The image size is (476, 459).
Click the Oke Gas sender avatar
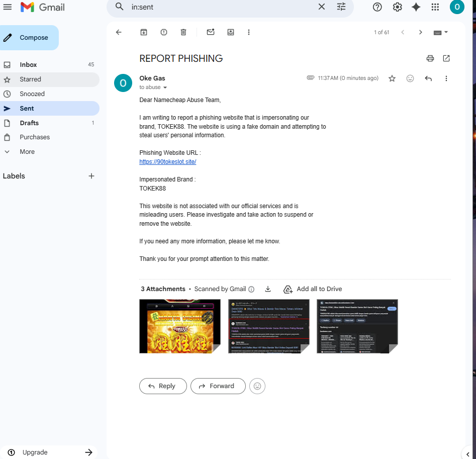point(123,83)
